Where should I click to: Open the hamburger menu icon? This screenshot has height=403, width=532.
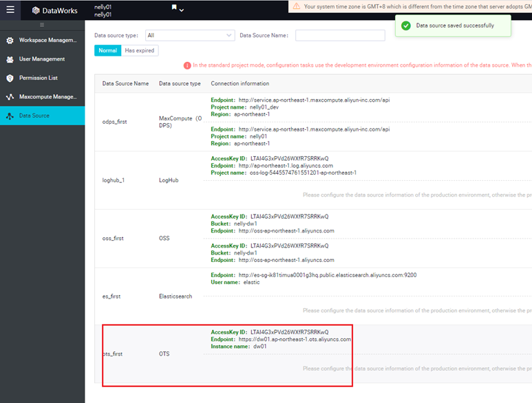[x=10, y=10]
